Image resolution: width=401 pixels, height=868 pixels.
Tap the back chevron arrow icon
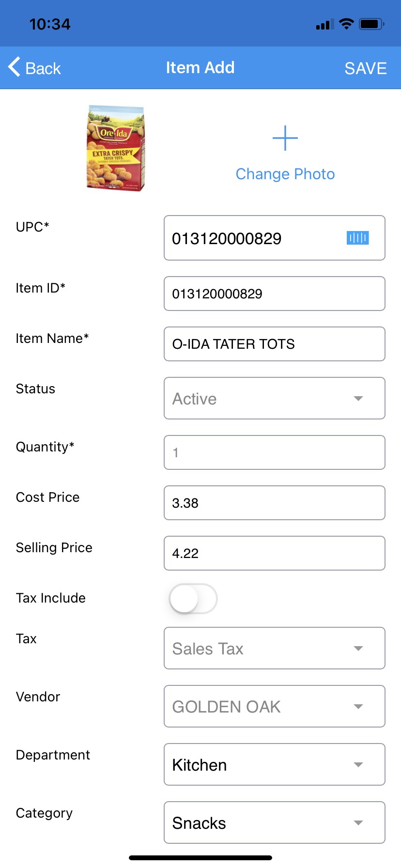click(15, 67)
